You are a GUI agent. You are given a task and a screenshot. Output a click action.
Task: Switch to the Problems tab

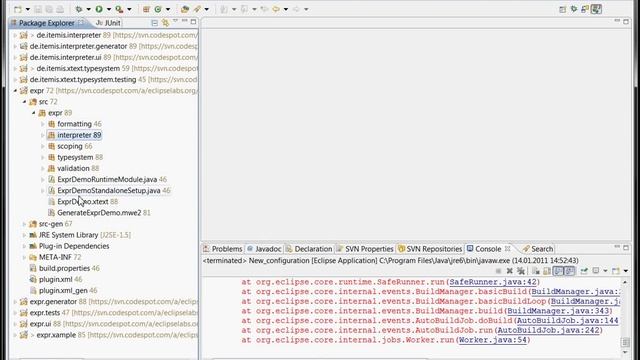[223, 249]
